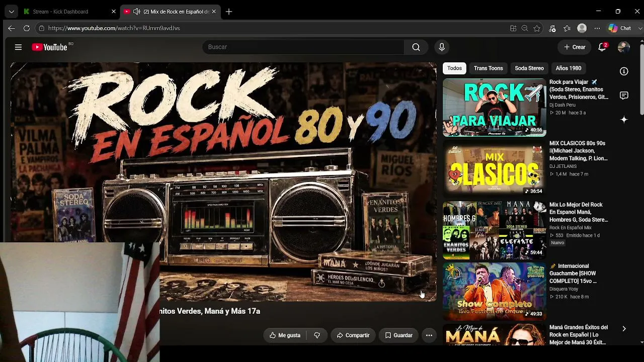This screenshot has width=644, height=362.
Task: Open the video description info panel icon
Action: click(624, 71)
